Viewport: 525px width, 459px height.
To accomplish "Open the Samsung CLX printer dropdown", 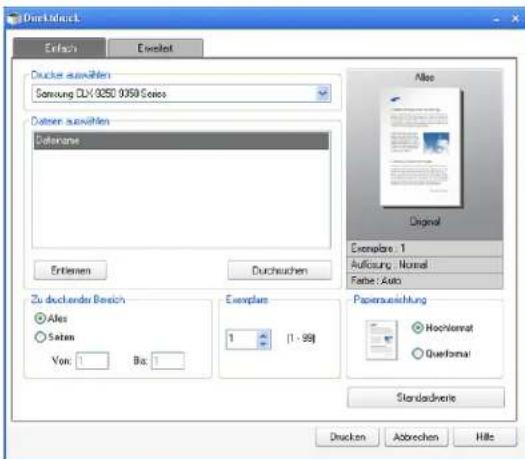I will pyautogui.click(x=323, y=93).
